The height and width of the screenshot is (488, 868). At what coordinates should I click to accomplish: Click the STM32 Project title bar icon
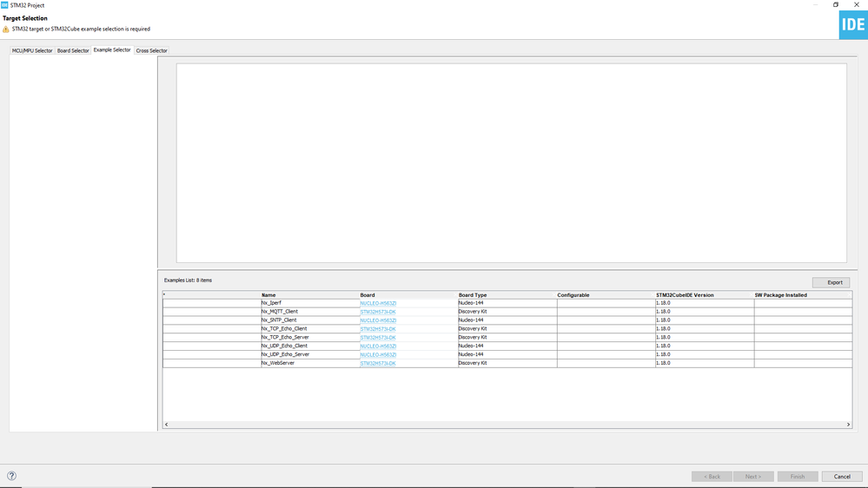4,5
